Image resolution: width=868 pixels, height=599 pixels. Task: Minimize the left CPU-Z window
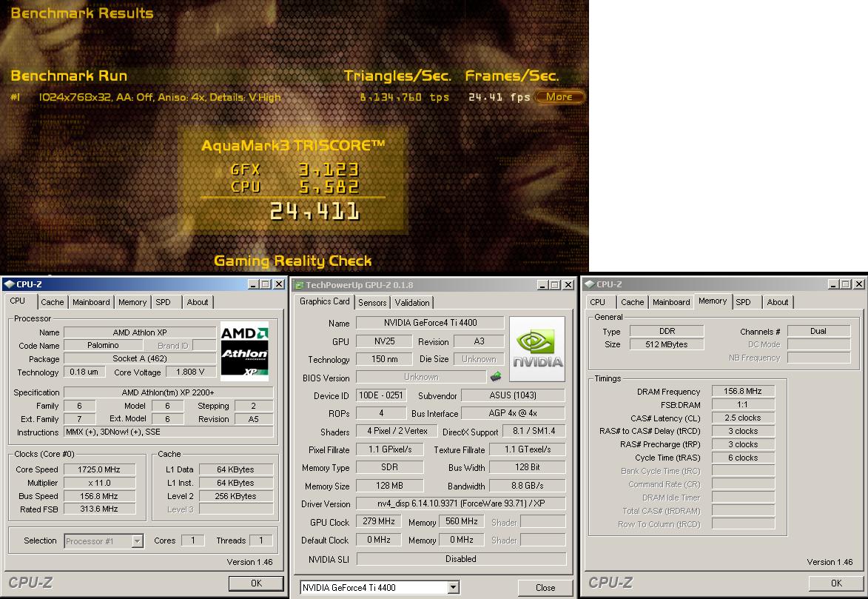coord(254,284)
